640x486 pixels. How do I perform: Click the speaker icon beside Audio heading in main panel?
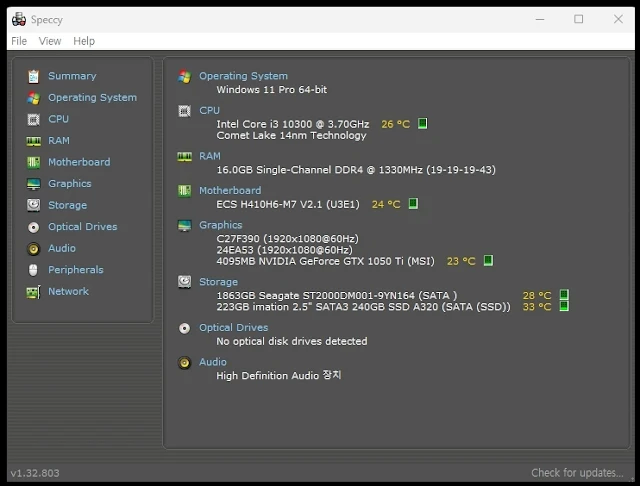tap(184, 362)
